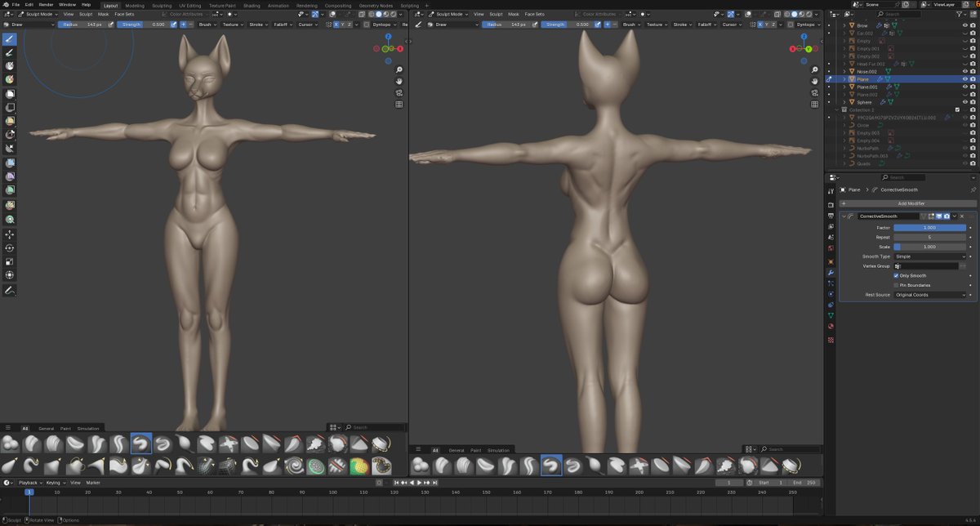Toggle the Dyntopo checkbox in left header
Viewport: 980px width, 526px height.
coord(366,25)
